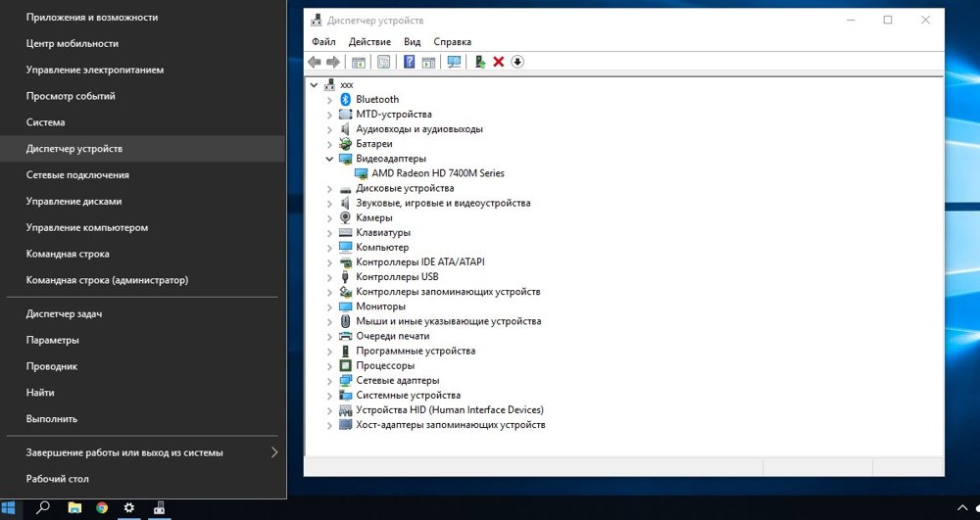Open Windows Start button on taskbar
The width and height of the screenshot is (980, 520).
(x=8, y=508)
